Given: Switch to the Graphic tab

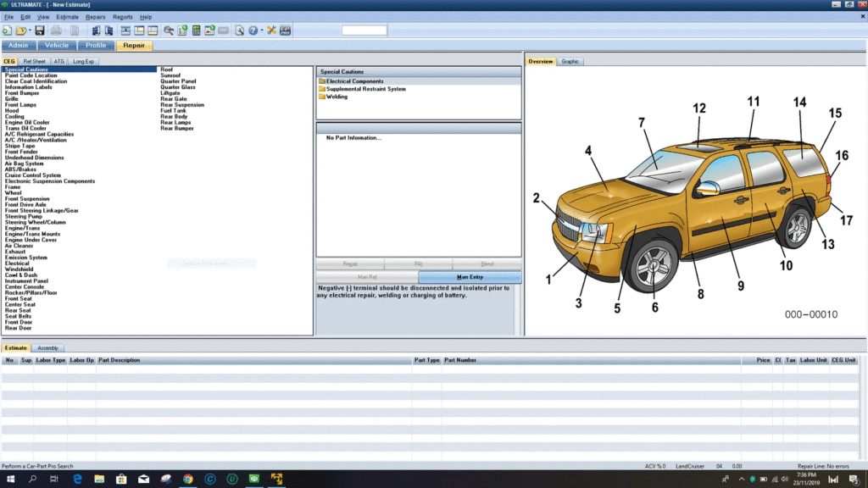Looking at the screenshot, I should pyautogui.click(x=570, y=61).
